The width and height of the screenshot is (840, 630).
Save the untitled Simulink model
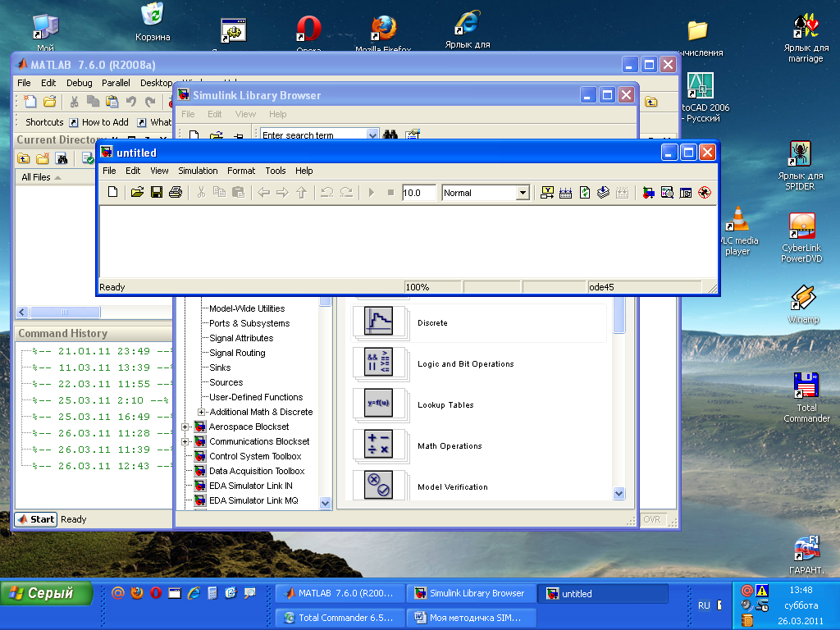(157, 192)
